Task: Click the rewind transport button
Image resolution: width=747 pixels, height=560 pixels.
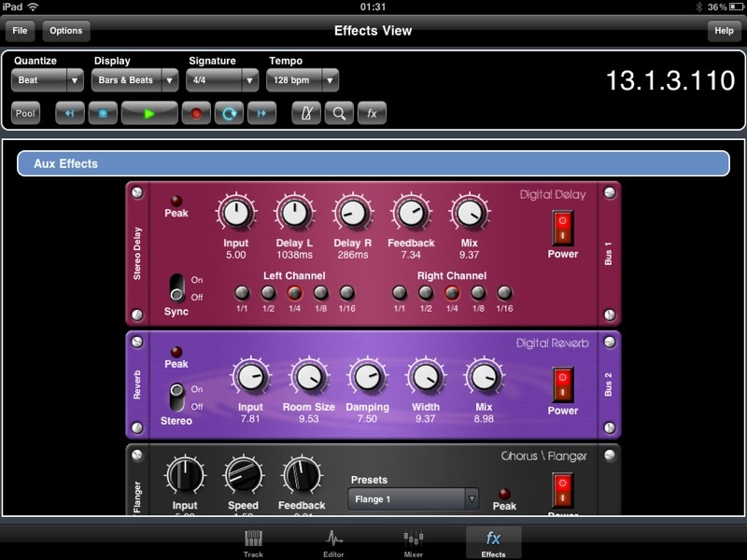Action: pyautogui.click(x=69, y=113)
